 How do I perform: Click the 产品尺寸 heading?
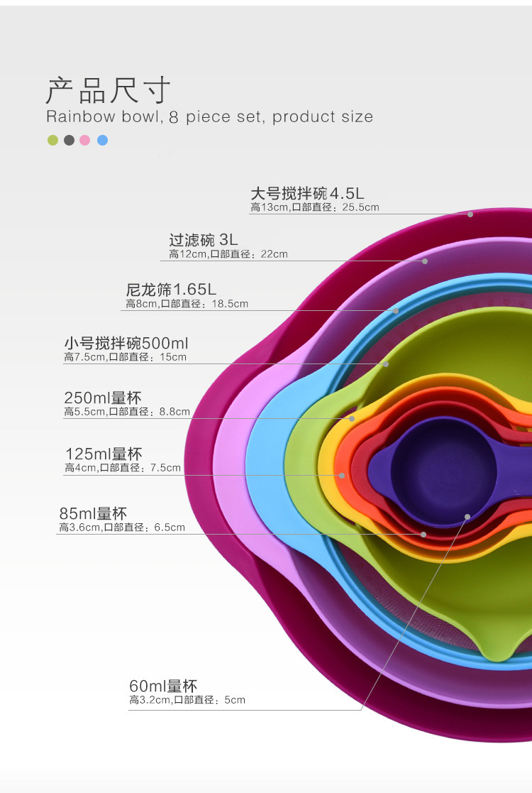[x=108, y=90]
